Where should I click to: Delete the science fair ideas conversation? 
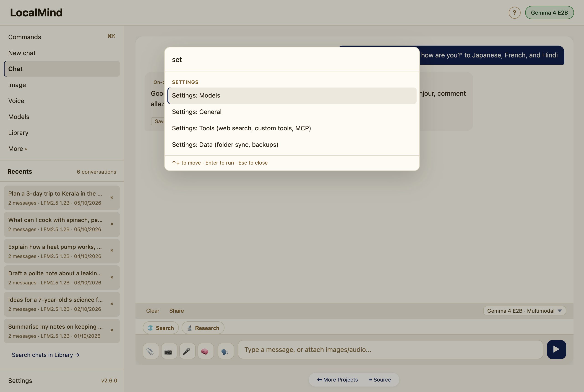112,304
